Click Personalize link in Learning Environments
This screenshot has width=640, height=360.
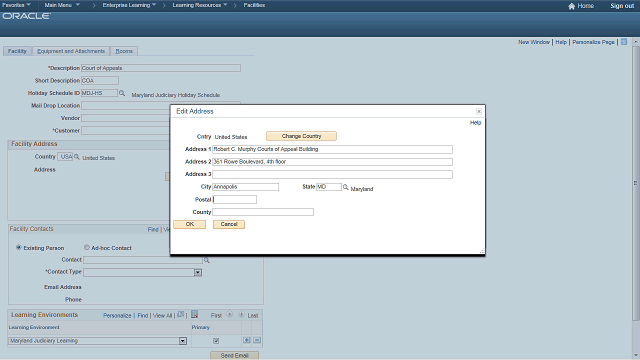click(117, 316)
